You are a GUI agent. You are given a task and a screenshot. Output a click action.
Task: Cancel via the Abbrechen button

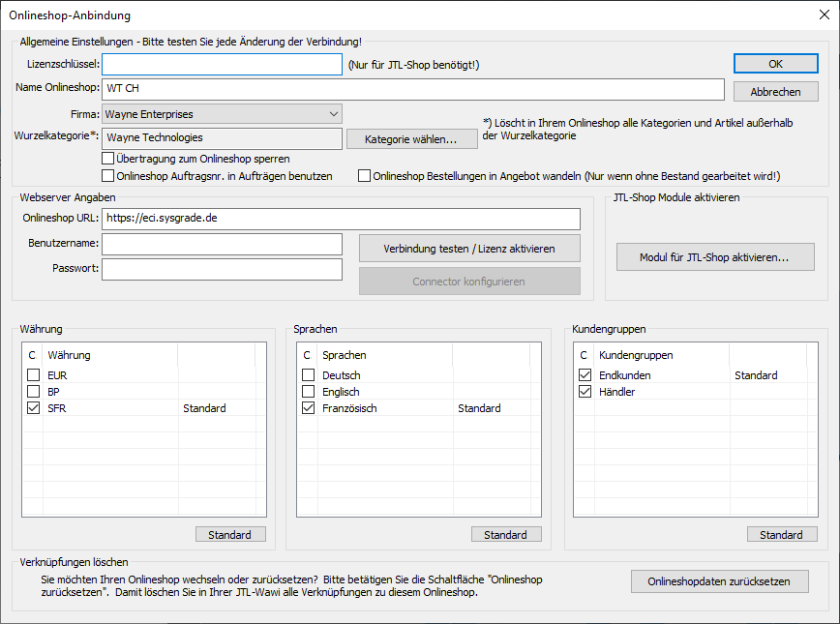coord(776,92)
